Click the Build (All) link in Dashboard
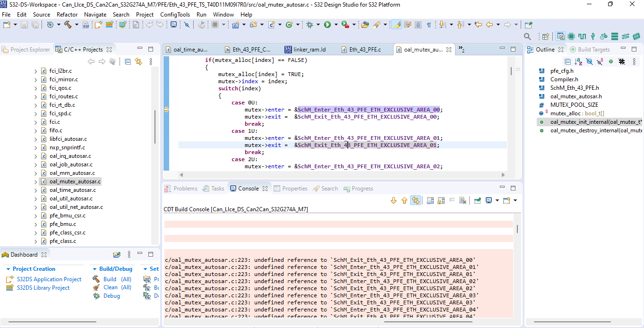The height and width of the screenshot is (328, 644). click(117, 279)
